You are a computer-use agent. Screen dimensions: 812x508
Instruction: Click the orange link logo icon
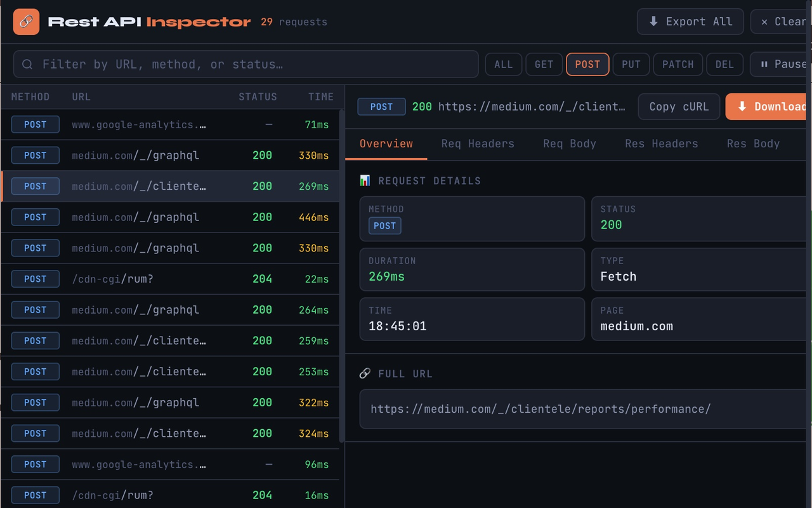coord(26,22)
